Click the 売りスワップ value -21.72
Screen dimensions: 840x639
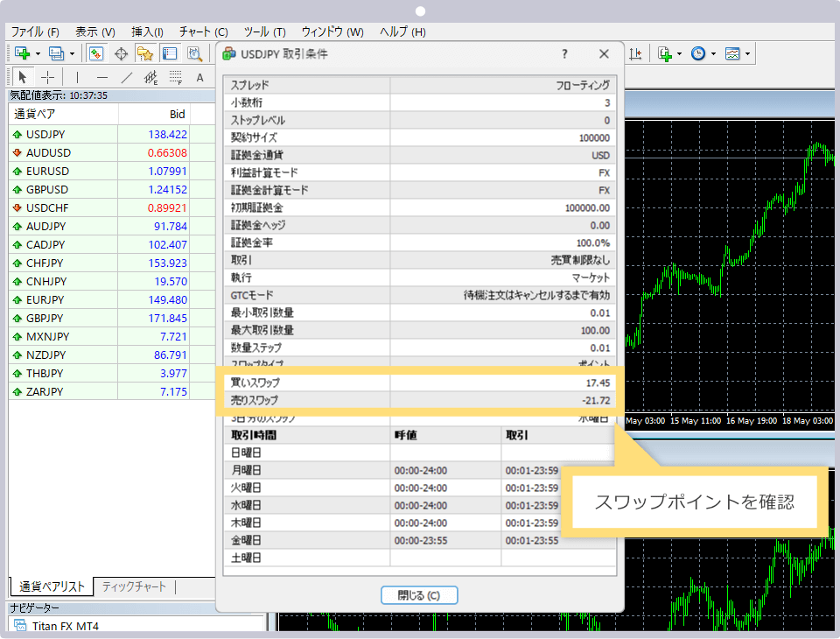coord(596,400)
